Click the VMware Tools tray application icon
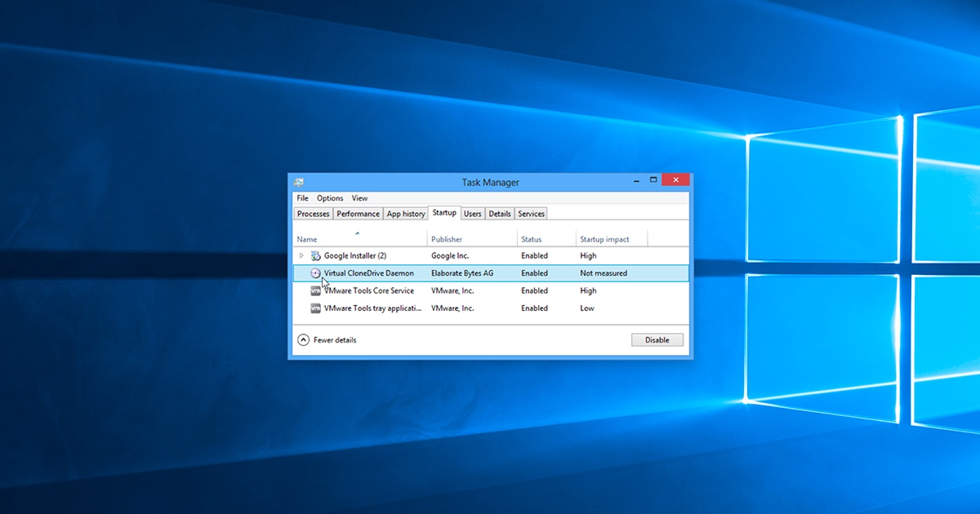Viewport: 980px width, 514px height. pos(316,308)
